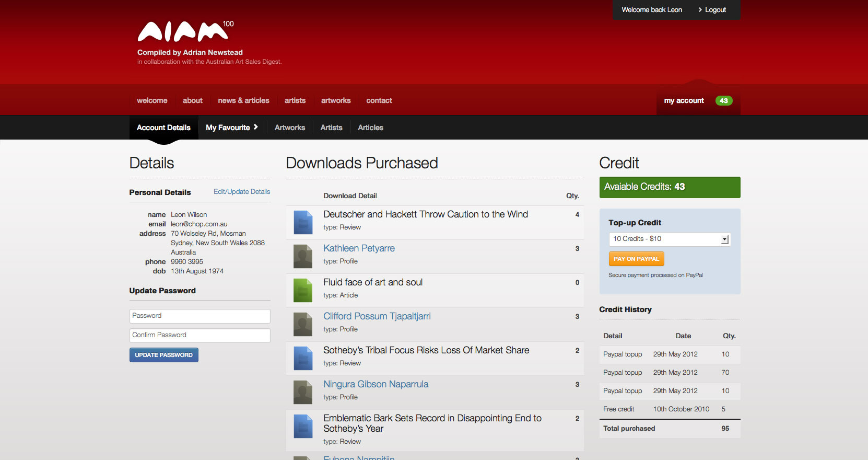Open Fluid face of art and soul article
Viewport: 868px width, 460px height.
[373, 282]
